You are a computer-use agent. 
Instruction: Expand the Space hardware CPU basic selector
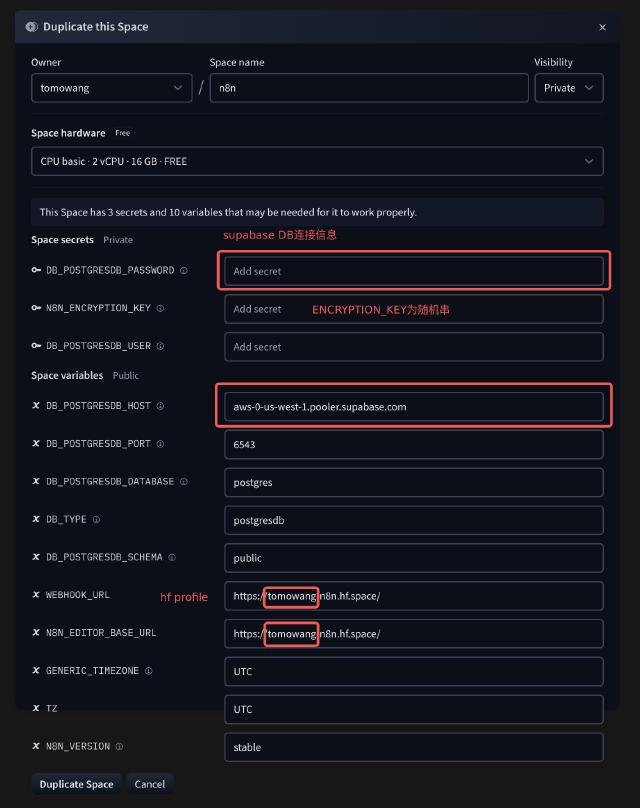(x=317, y=161)
